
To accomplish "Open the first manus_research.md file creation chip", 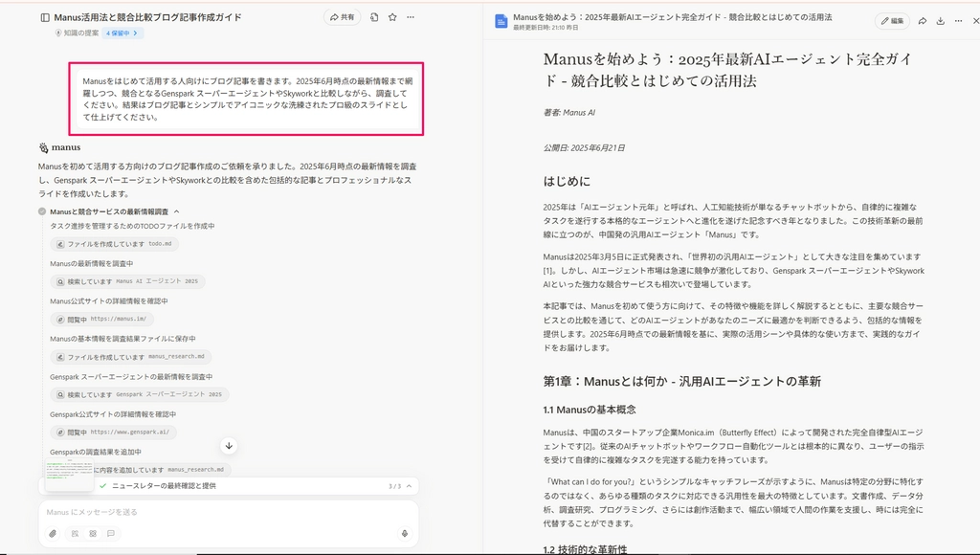I will [130, 357].
